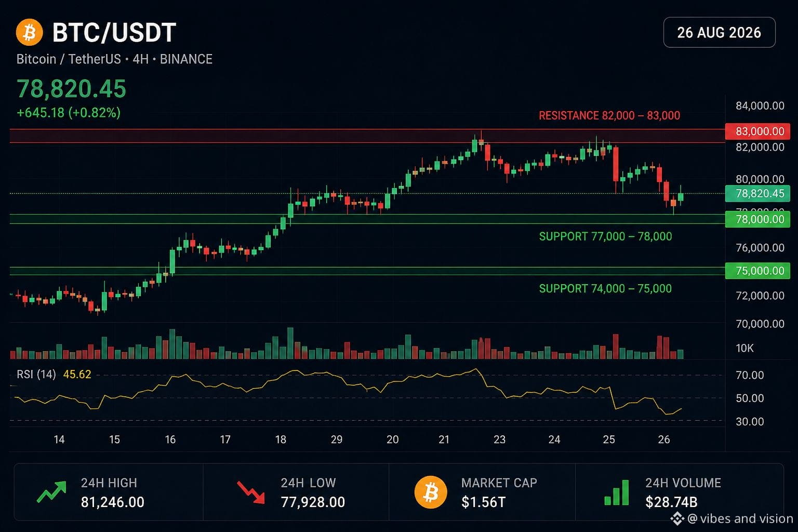Click the green bar chart icon for 24H Volume
Image resolution: width=798 pixels, height=532 pixels.
[617, 492]
